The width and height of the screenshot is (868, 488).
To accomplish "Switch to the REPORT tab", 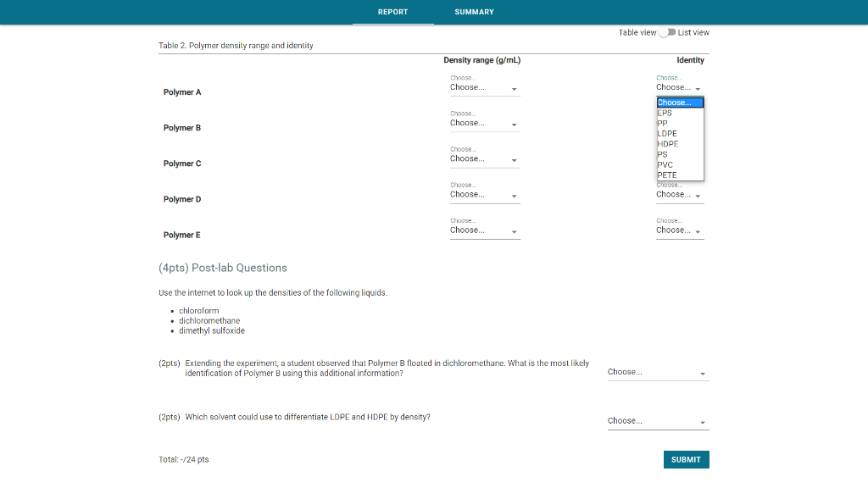I will click(392, 12).
